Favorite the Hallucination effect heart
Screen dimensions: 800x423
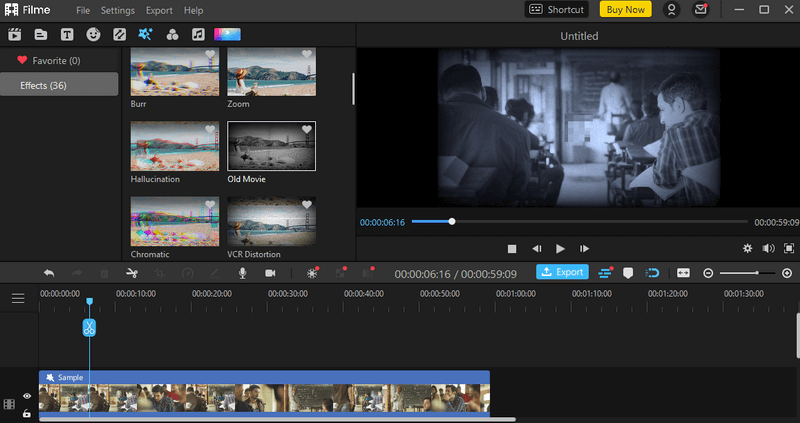[x=210, y=130]
